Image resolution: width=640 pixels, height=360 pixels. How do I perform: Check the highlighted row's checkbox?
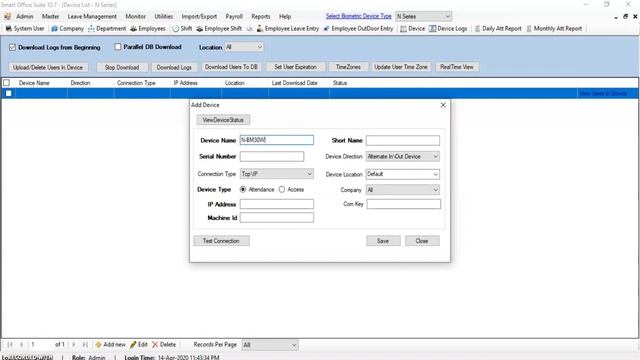pos(9,93)
